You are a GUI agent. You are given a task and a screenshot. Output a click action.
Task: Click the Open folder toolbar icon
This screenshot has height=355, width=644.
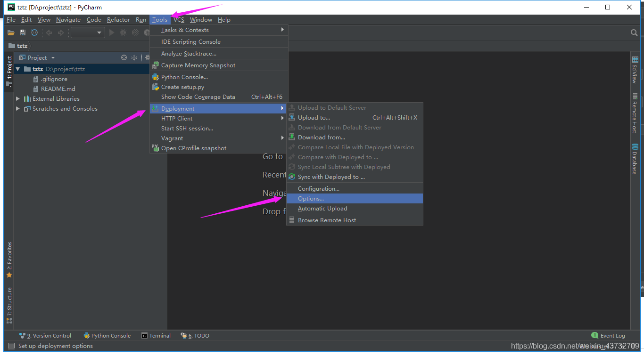(11, 32)
